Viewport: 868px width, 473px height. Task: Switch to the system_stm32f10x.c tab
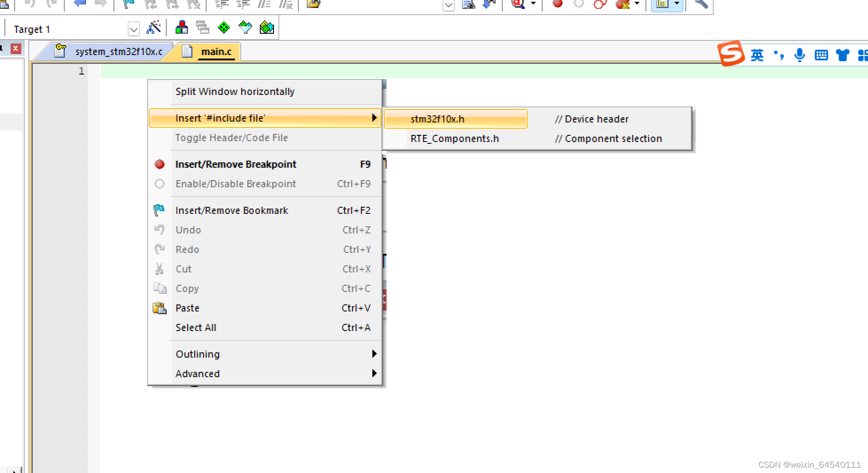click(118, 51)
